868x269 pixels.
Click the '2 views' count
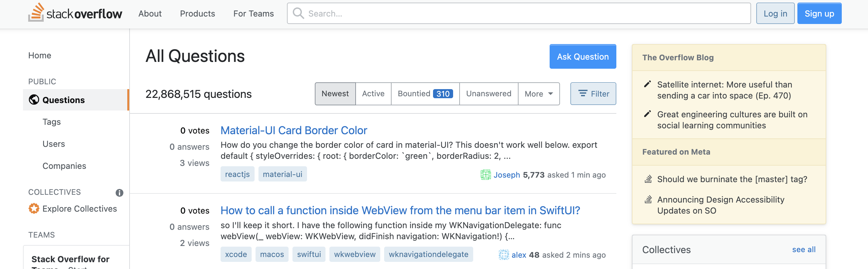194,243
